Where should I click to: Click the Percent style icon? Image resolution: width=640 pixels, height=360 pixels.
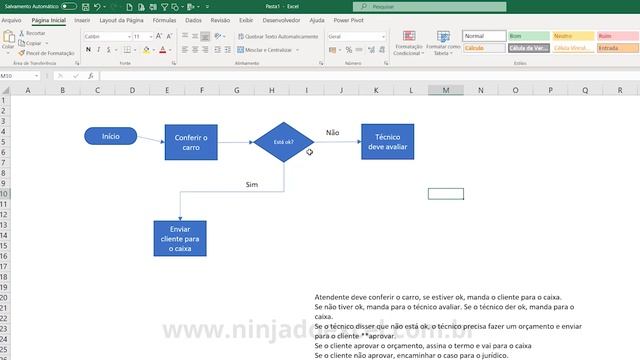(x=349, y=50)
